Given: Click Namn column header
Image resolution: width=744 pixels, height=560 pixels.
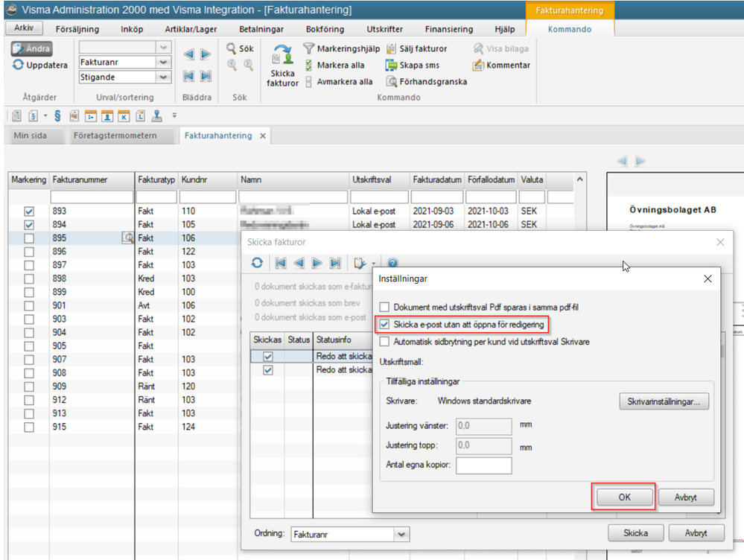Looking at the screenshot, I should (293, 180).
